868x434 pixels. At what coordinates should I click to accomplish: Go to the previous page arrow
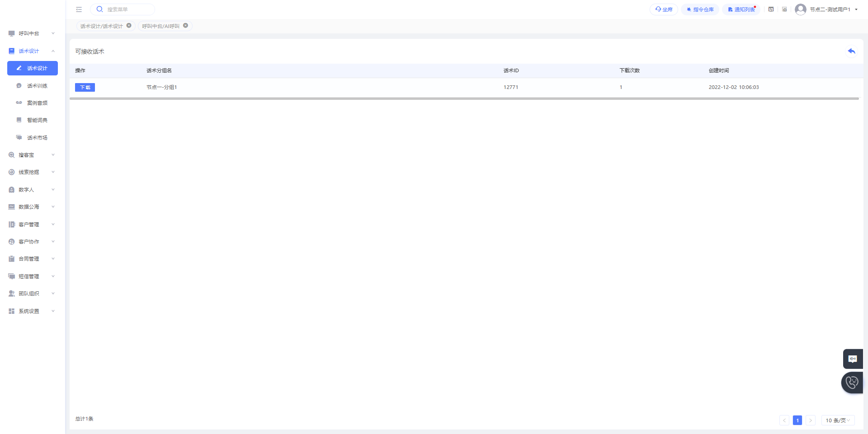(x=784, y=420)
